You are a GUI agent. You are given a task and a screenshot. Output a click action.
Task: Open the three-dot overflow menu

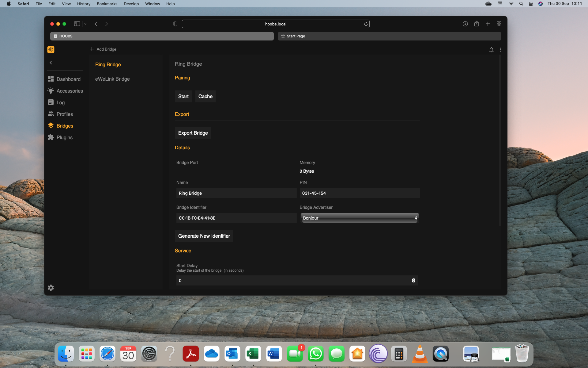(501, 50)
